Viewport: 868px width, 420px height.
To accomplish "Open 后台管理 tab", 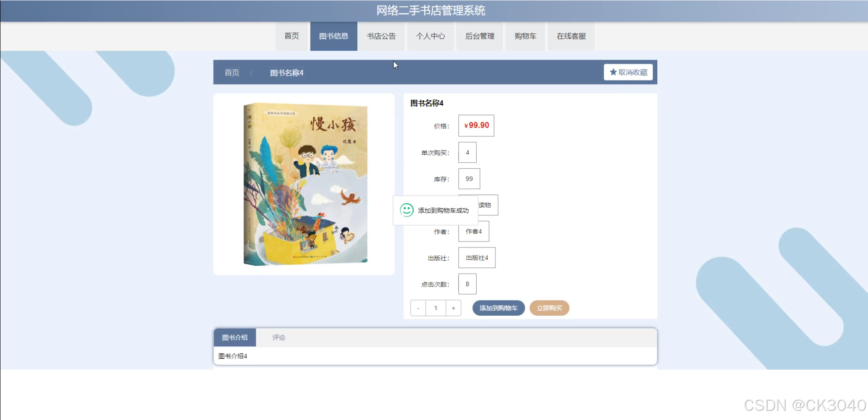I will coord(480,36).
